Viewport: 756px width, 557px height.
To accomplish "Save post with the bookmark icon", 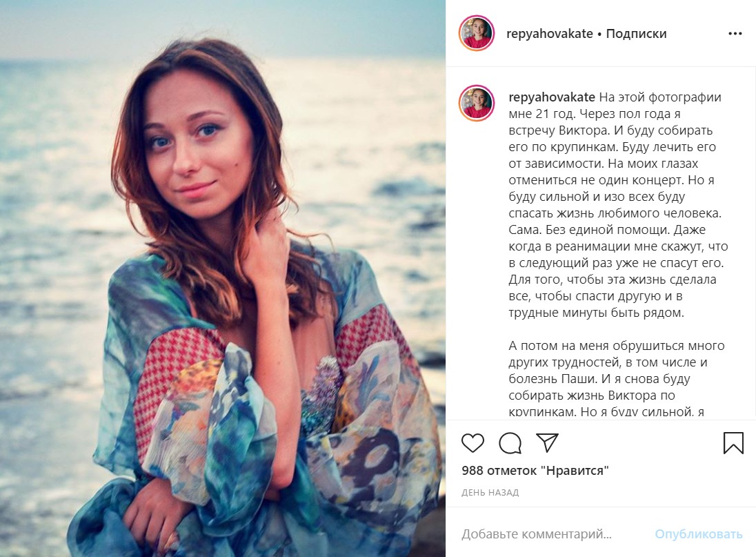I will tap(733, 442).
